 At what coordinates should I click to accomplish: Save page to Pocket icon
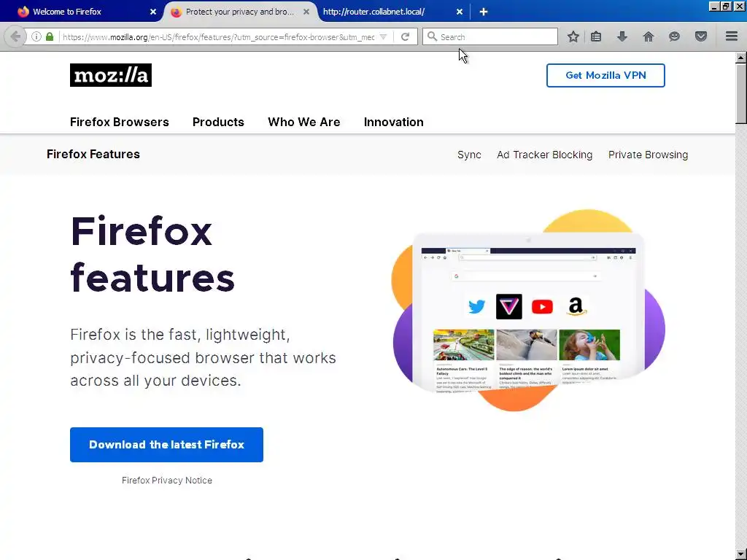(x=701, y=36)
